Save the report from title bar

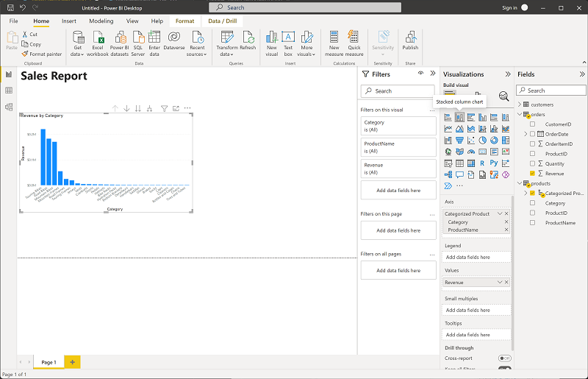[x=10, y=7]
